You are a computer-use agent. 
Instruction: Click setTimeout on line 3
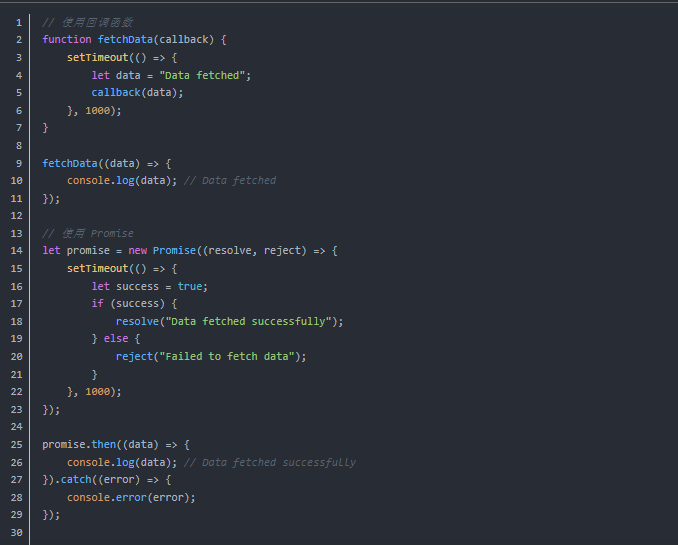(x=98, y=58)
